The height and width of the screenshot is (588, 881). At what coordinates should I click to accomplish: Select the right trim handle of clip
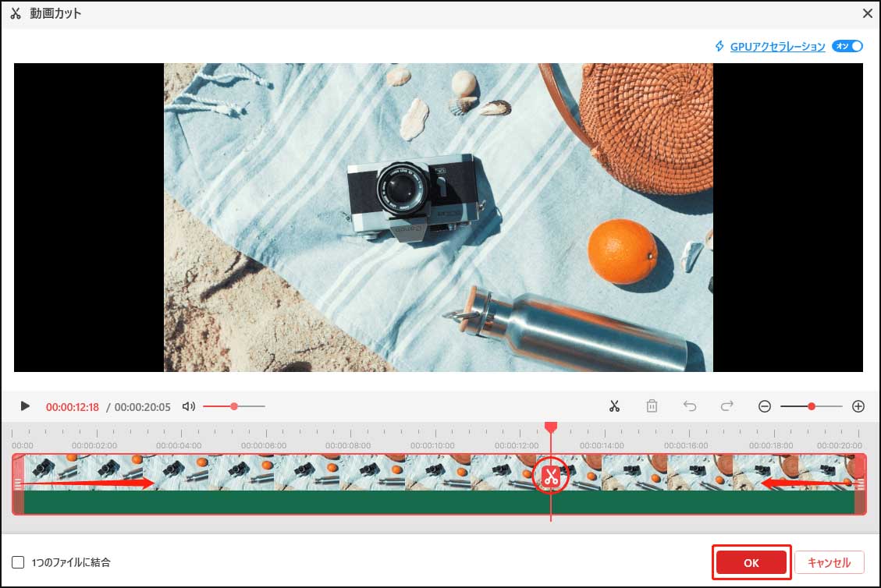[860, 484]
